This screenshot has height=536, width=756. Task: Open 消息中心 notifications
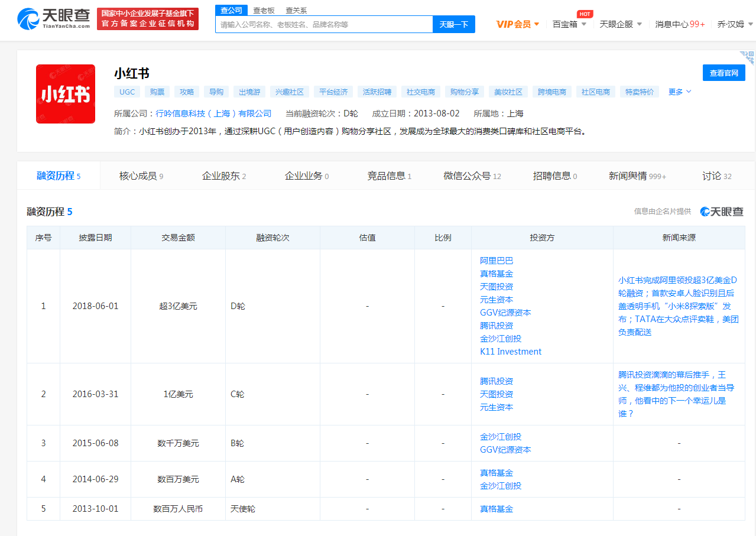tap(680, 24)
